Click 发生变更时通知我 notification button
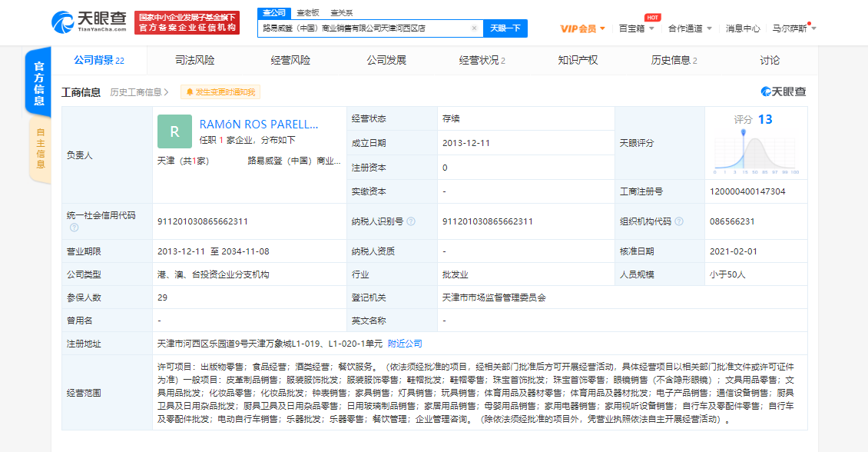Viewport: 868px width, 452px height. pyautogui.click(x=220, y=92)
